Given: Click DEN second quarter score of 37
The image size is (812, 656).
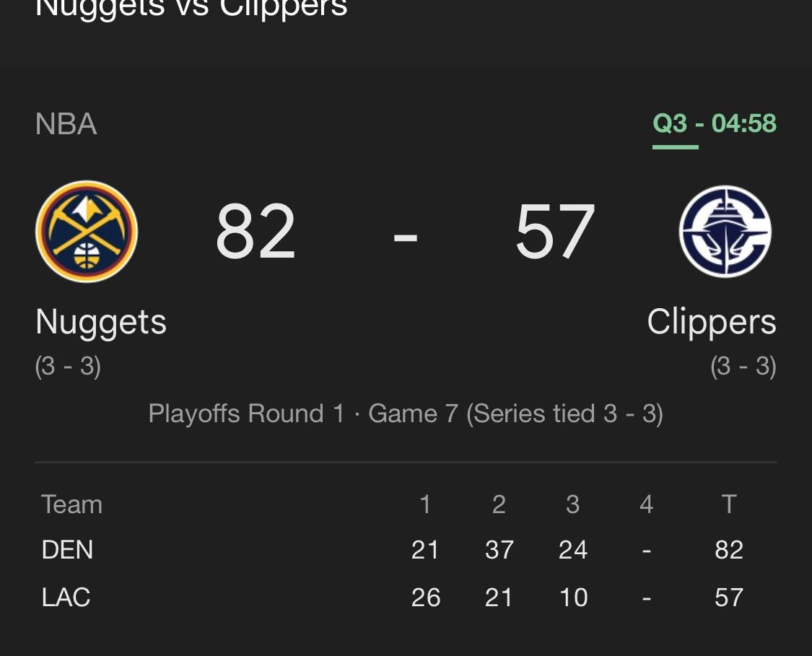Looking at the screenshot, I should click(x=499, y=550).
